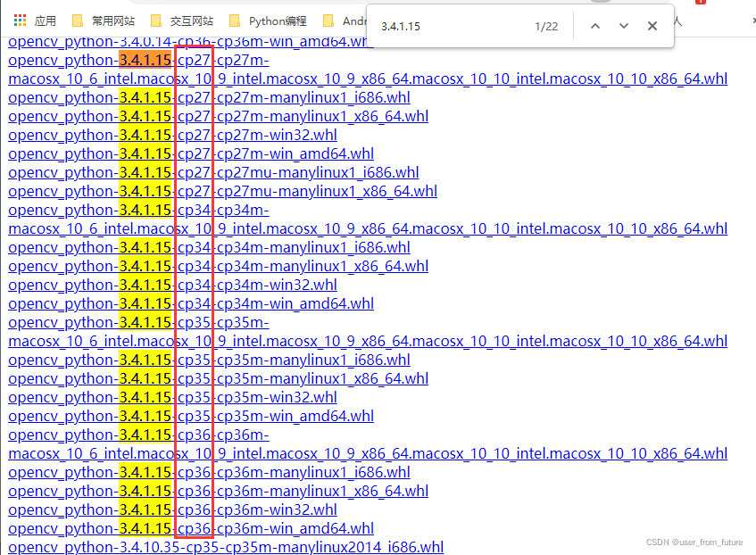Download 3.4.1.15 cp34m manylinux1_i686 wheel

pos(209,247)
